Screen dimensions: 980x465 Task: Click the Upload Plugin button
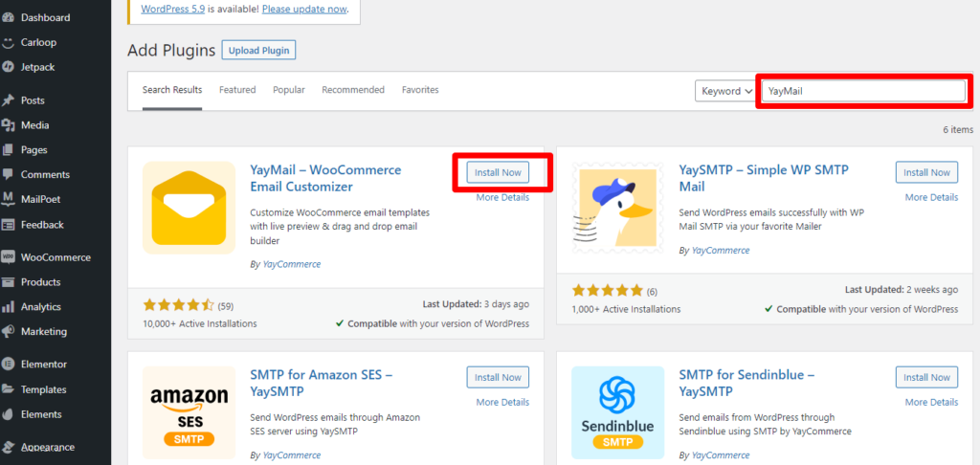tap(258, 51)
